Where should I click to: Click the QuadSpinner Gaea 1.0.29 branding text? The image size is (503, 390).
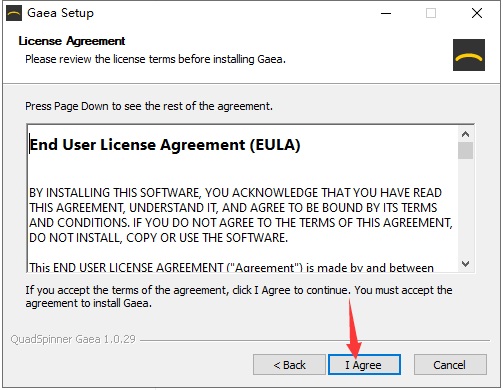tap(73, 339)
